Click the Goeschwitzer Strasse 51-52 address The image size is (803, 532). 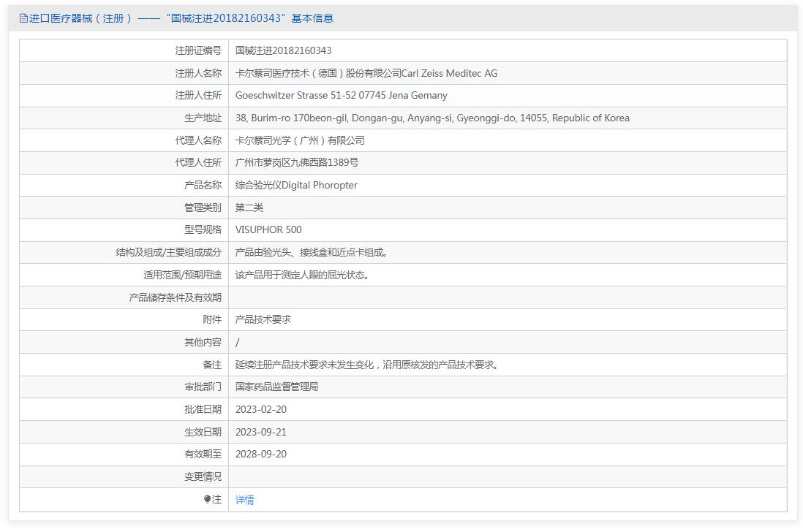[341, 95]
